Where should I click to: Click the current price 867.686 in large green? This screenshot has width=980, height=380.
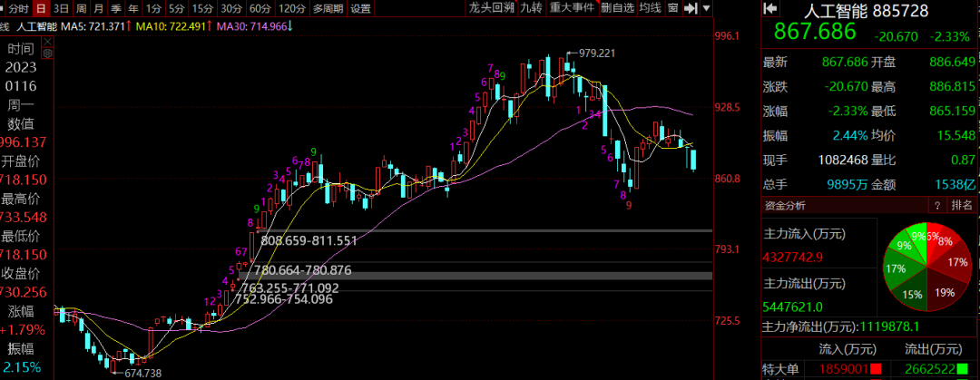814,31
